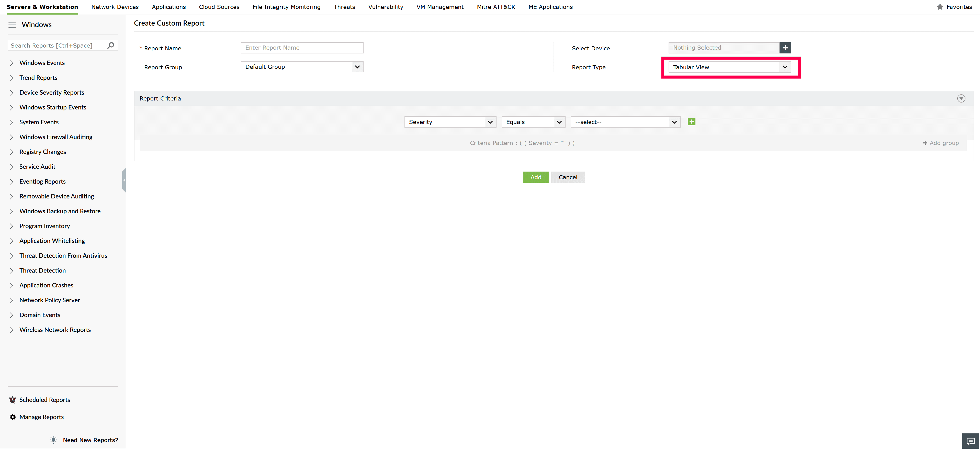Screen dimensions: 980x449
Task: Open the --select-- severity value dropdown
Action: point(674,122)
